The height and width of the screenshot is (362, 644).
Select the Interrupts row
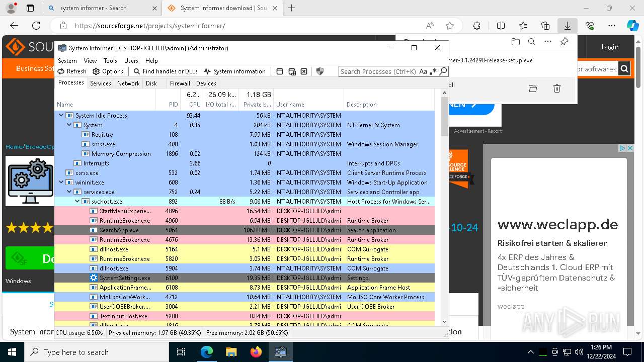click(x=245, y=163)
